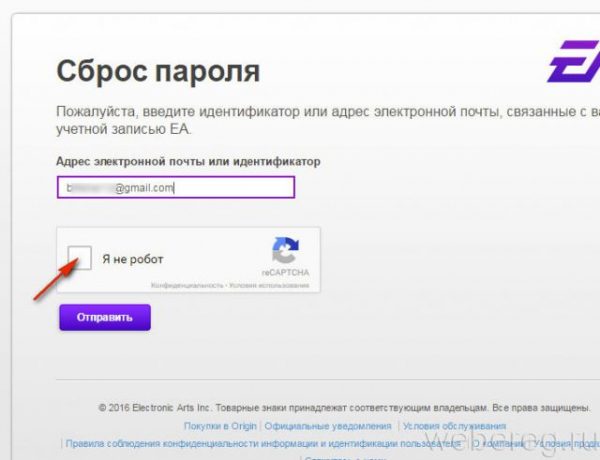The height and width of the screenshot is (460, 600).
Task: Open the Правила соблюдения конфиденциальности link
Action: pyautogui.click(x=263, y=444)
